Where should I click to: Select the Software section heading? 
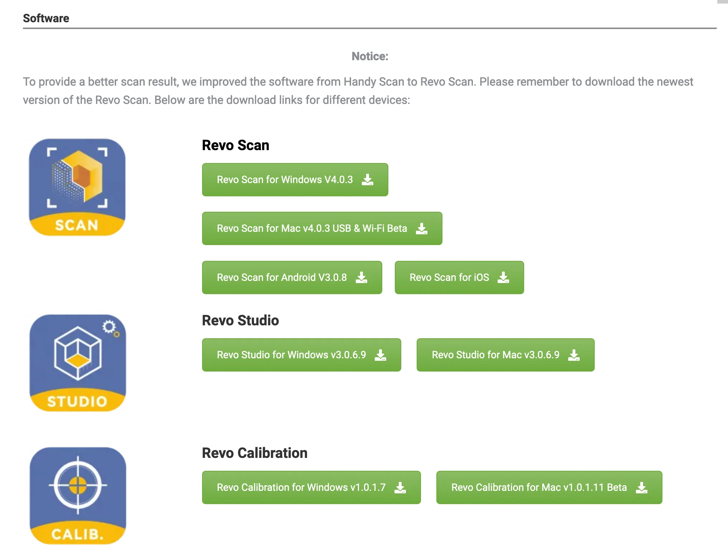46,18
